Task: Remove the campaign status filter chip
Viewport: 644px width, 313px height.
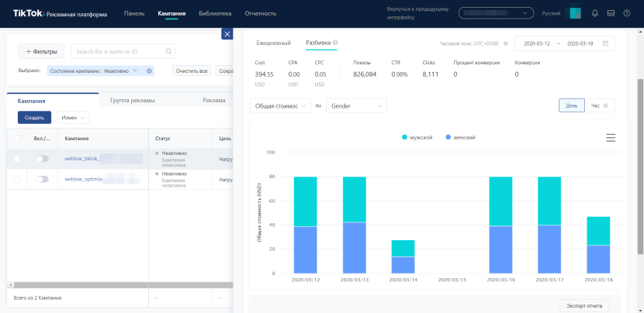Action: click(150, 71)
